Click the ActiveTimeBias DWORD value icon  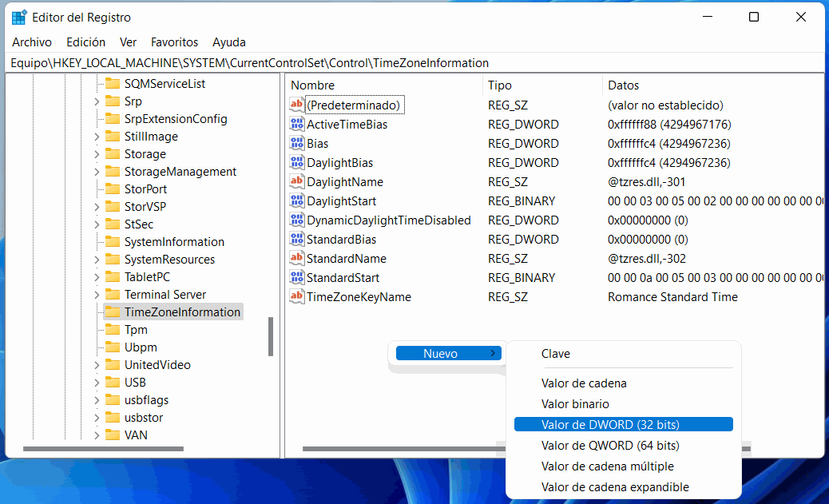click(297, 125)
